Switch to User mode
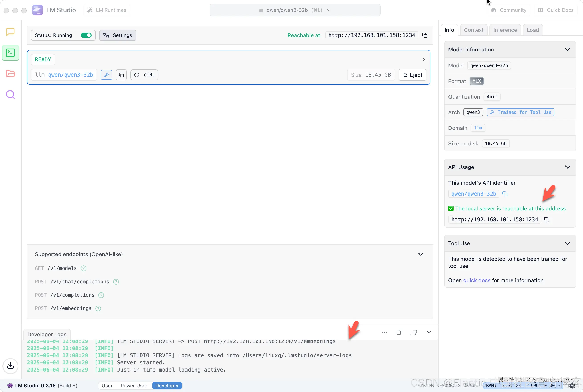This screenshot has height=392, width=583. point(107,386)
